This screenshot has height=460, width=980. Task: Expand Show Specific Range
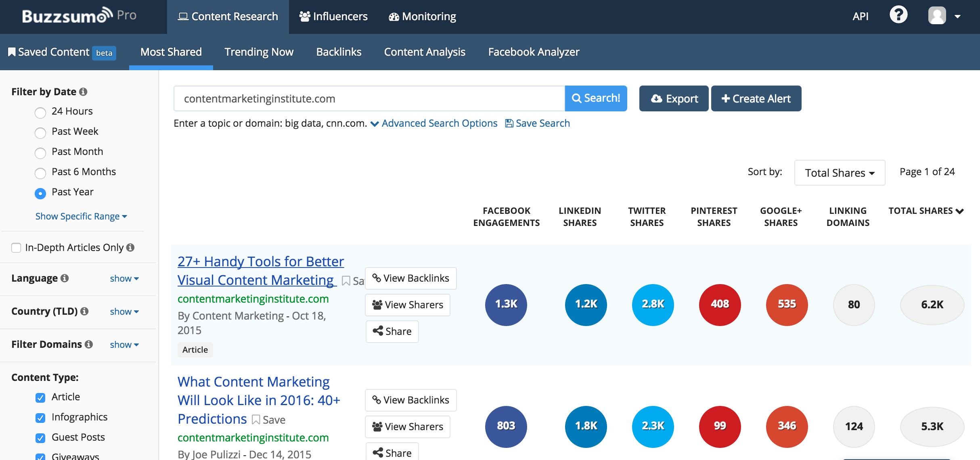click(x=81, y=216)
